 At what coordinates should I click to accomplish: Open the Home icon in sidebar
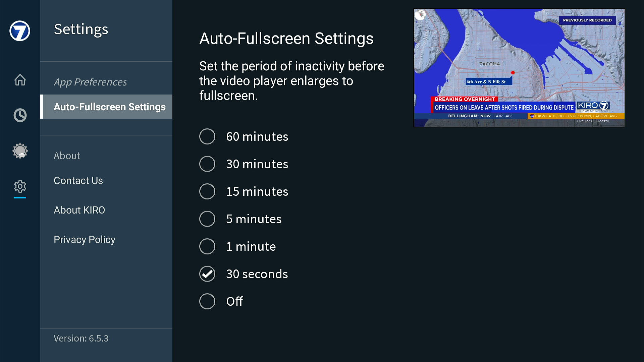tap(20, 80)
